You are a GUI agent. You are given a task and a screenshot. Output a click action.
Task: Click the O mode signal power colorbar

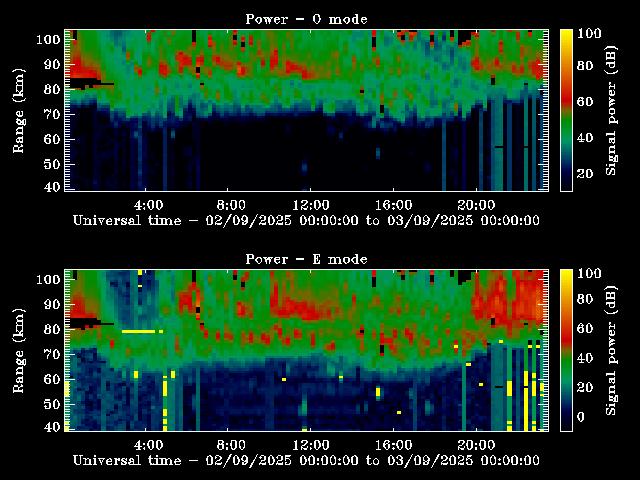pos(565,109)
